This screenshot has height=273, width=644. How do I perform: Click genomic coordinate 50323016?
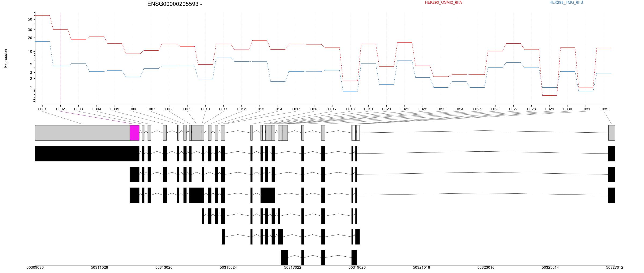pyautogui.click(x=486, y=267)
